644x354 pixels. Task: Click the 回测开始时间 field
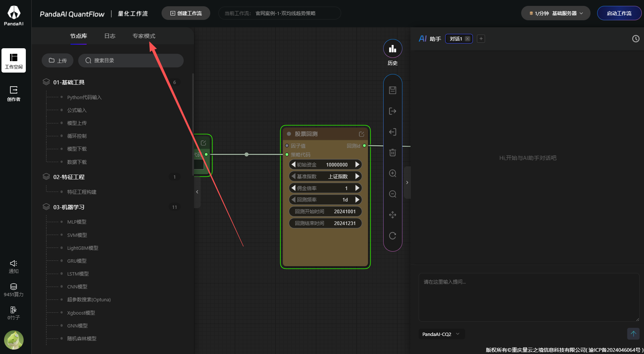[325, 211]
